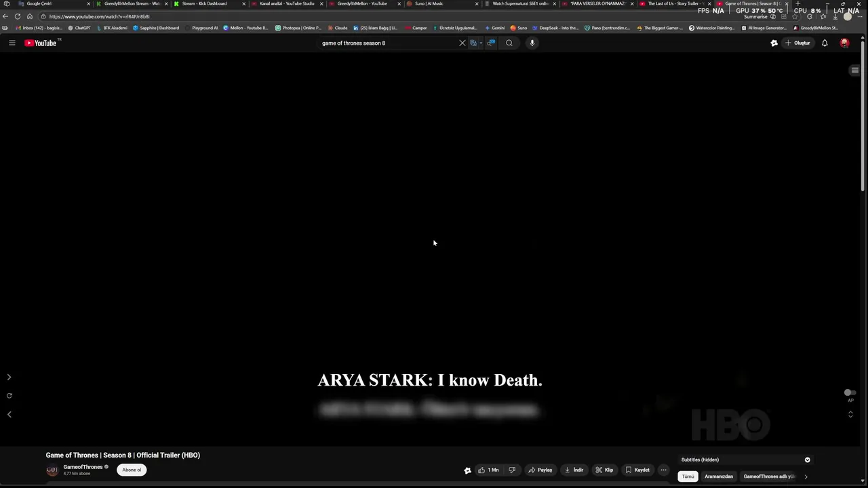This screenshot has height=488, width=868.
Task: Click the browser back arrow
Action: (5, 16)
